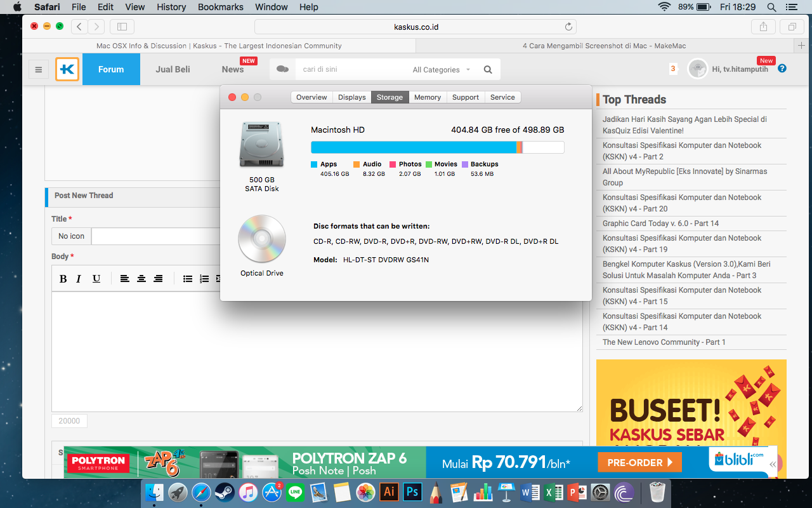This screenshot has width=812, height=508.
Task: Open the Forum section
Action: point(111,69)
